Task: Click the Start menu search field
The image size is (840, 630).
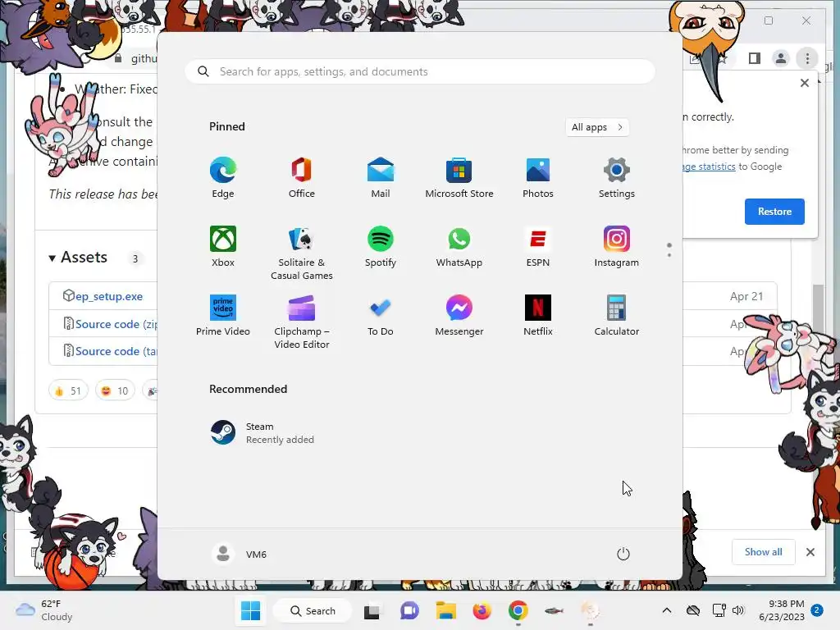Action: coord(420,71)
